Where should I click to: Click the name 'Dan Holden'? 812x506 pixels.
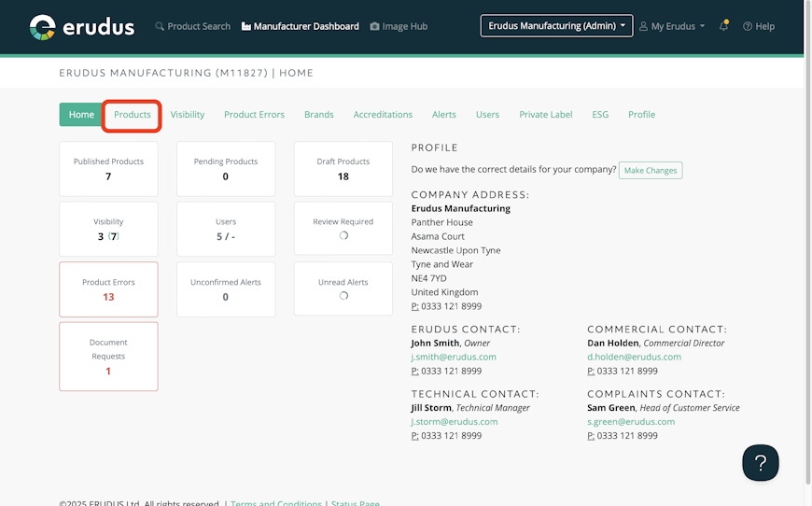click(x=612, y=343)
